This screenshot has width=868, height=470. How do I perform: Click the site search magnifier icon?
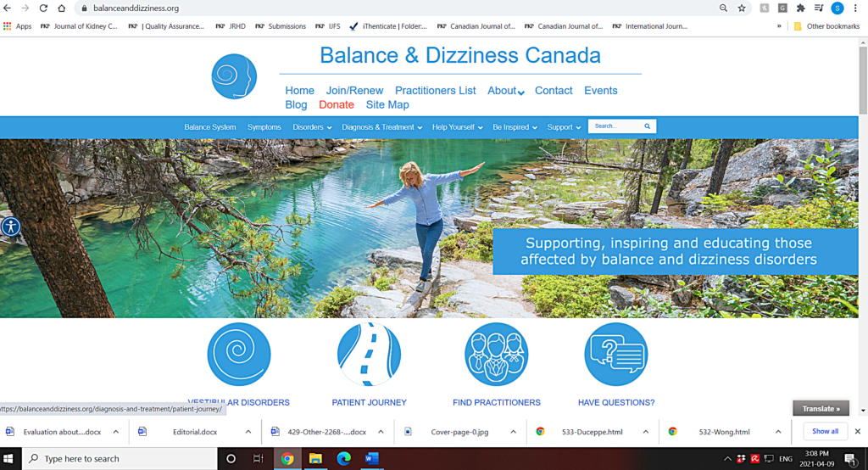click(647, 126)
